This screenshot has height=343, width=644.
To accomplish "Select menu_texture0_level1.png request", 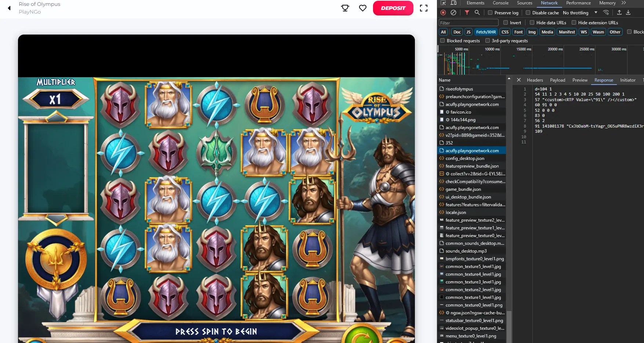I will pos(472,336).
